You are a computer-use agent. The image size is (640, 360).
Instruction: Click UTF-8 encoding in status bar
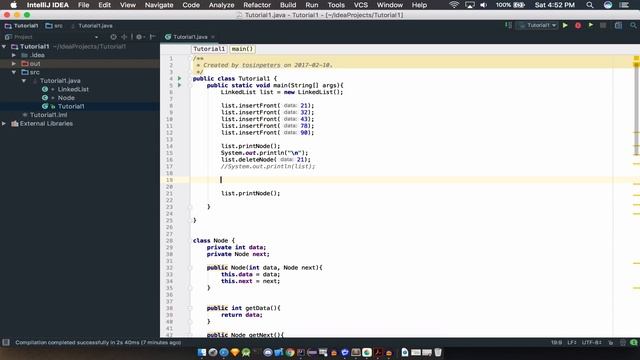(591, 342)
